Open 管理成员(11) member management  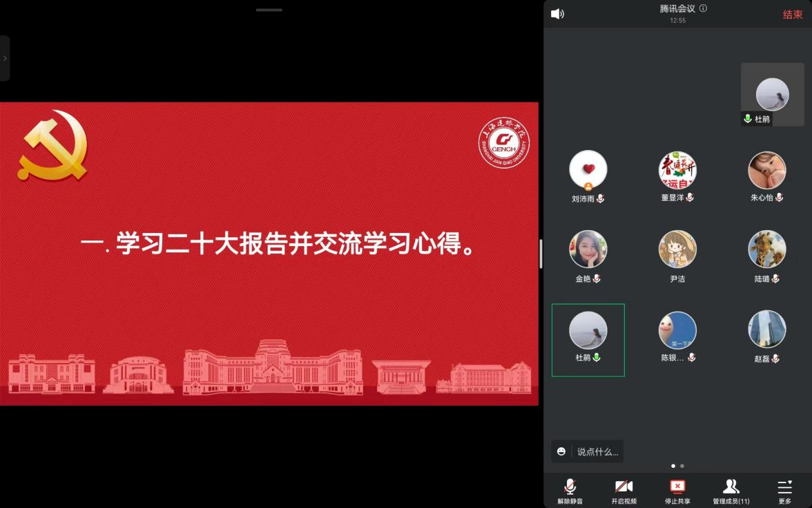pos(731,491)
